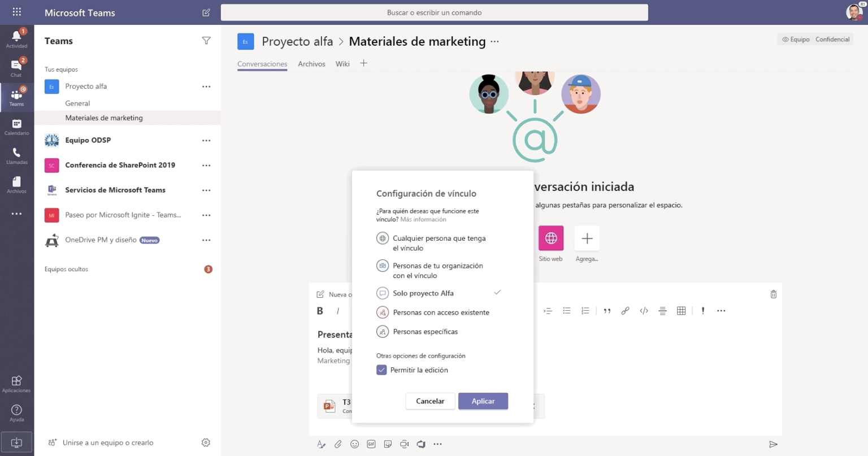Viewport: 868px width, 456px height.
Task: Open more options for Conferencia de SharePoint 2019
Action: (206, 165)
